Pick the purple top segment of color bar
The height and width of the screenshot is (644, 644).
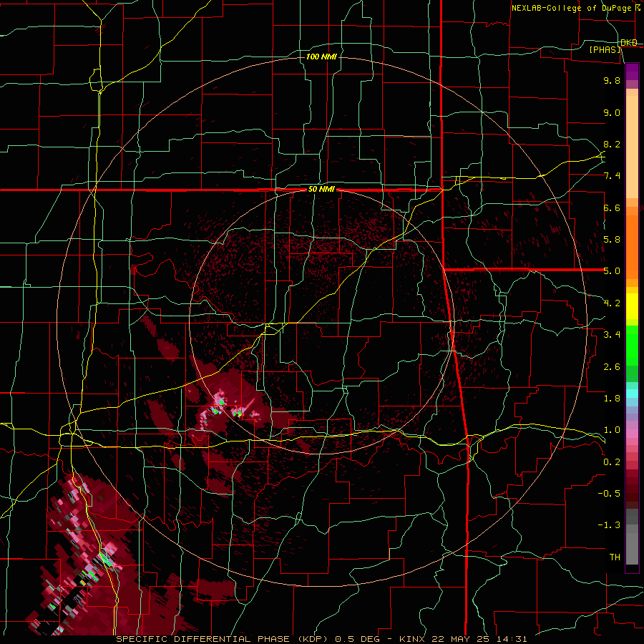click(x=632, y=72)
